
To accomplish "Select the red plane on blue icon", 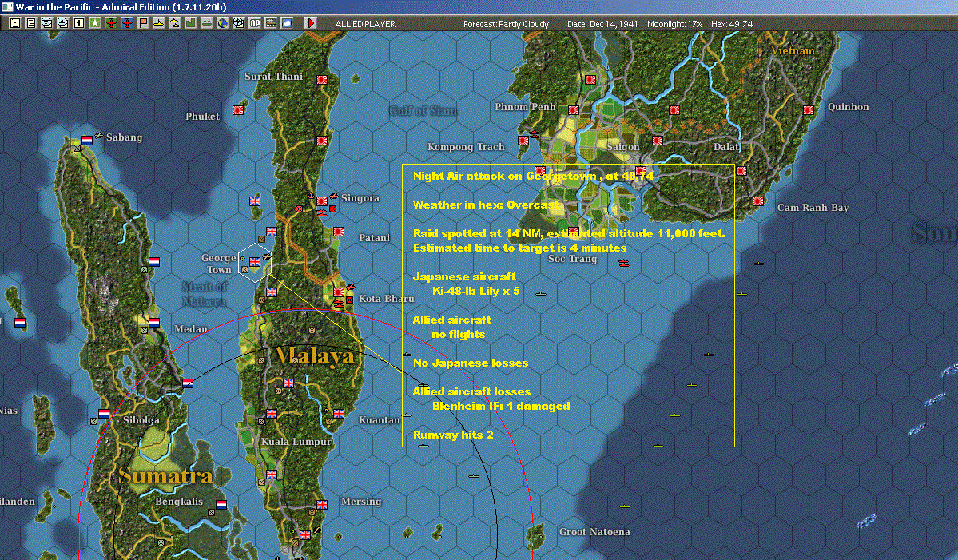I will (x=126, y=23).
